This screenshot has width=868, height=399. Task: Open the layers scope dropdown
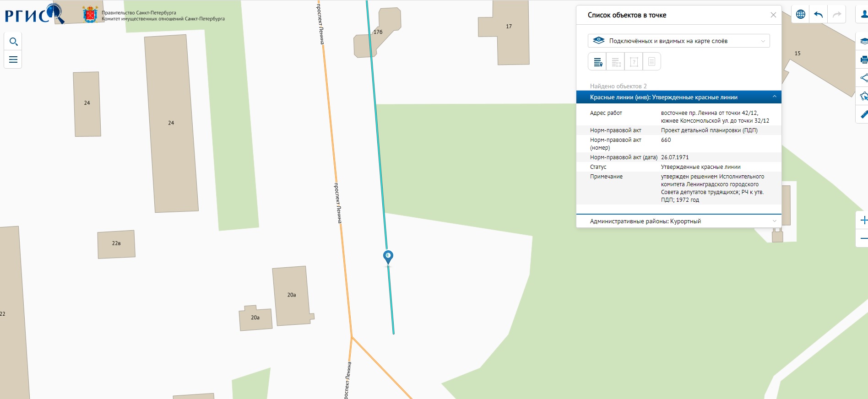pyautogui.click(x=678, y=41)
